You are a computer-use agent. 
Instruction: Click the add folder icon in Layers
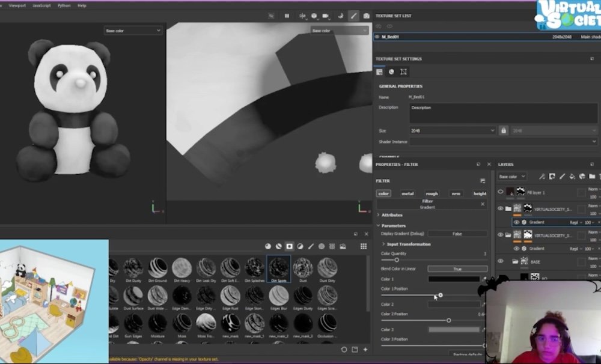coord(592,177)
